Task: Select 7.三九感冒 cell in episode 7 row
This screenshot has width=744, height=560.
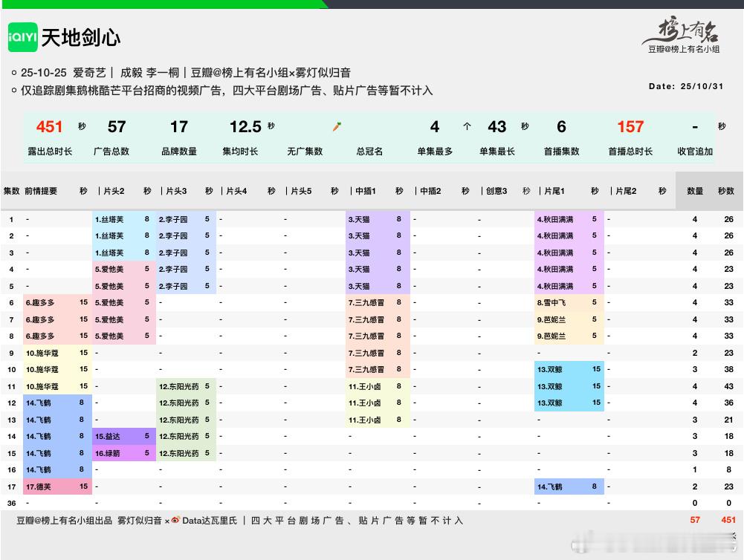Action: [378, 319]
